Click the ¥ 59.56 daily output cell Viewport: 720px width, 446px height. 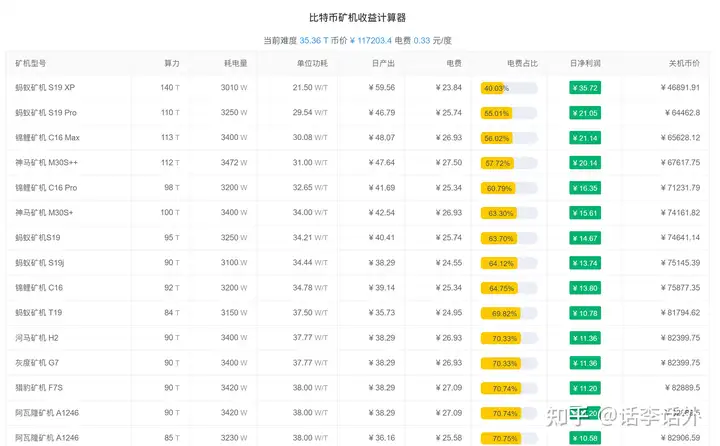tap(382, 87)
